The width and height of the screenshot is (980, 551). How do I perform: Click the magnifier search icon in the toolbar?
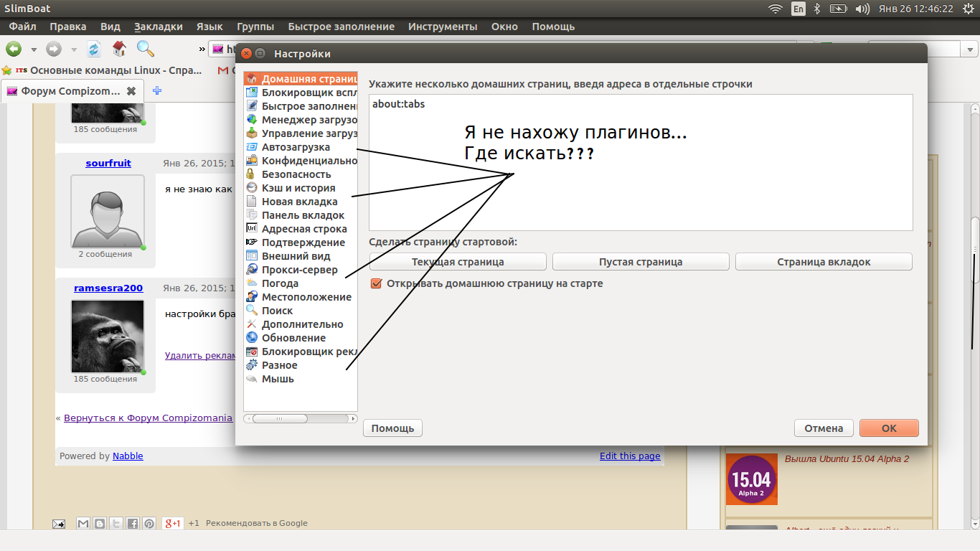pyautogui.click(x=146, y=49)
